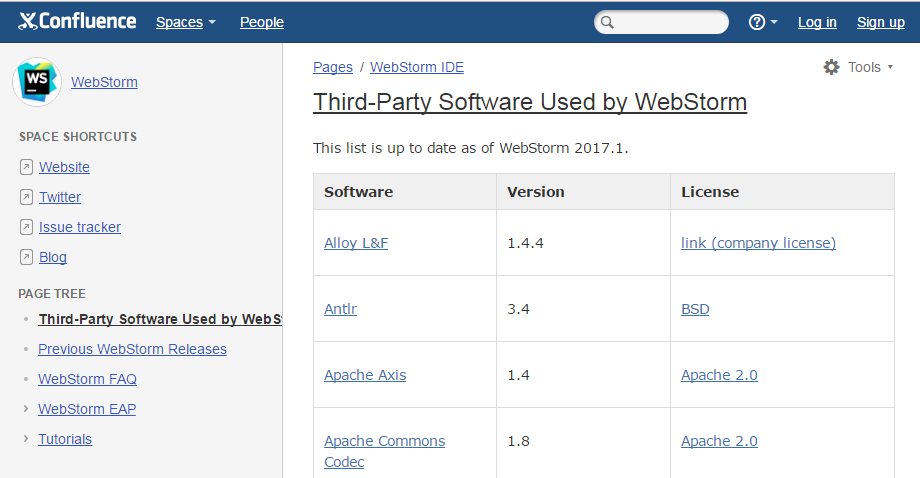Click the Pages breadcrumb
The height and width of the screenshot is (478, 920).
coord(333,67)
